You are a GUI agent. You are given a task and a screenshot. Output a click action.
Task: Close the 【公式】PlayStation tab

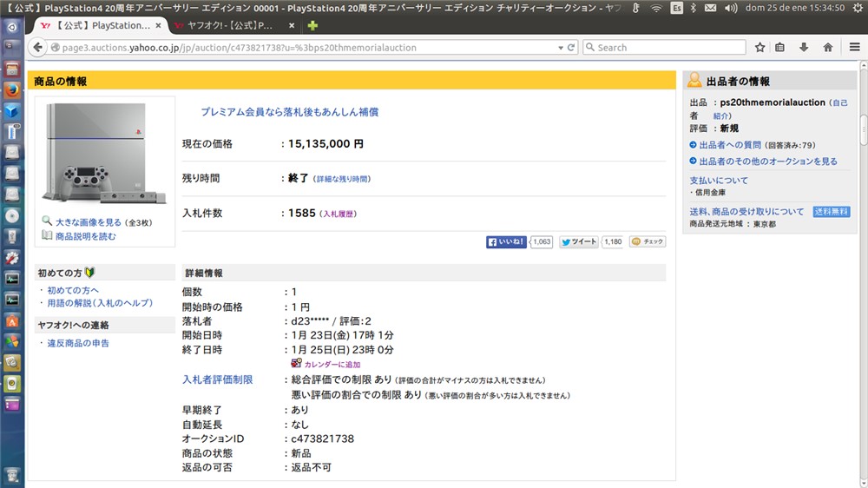tap(158, 25)
